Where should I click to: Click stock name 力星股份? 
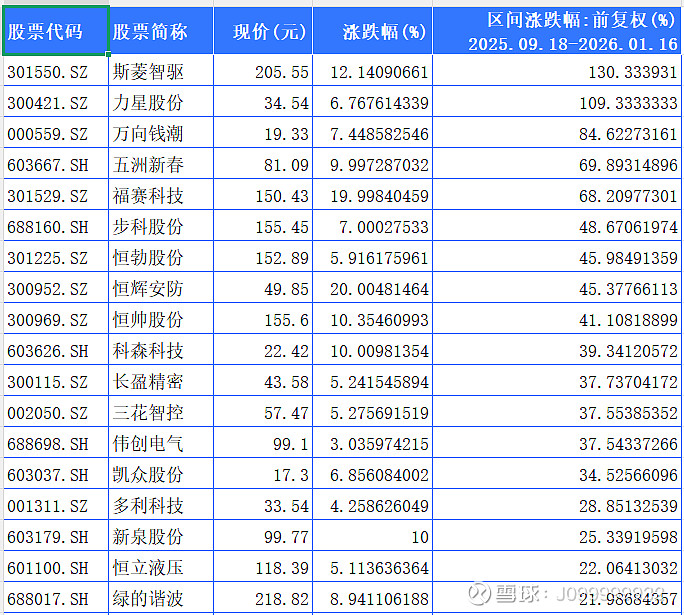tap(148, 102)
